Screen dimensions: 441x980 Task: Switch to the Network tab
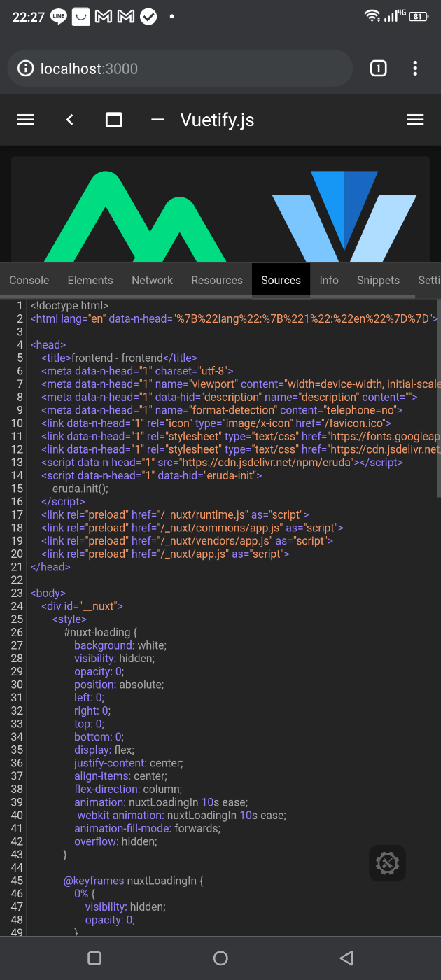152,280
